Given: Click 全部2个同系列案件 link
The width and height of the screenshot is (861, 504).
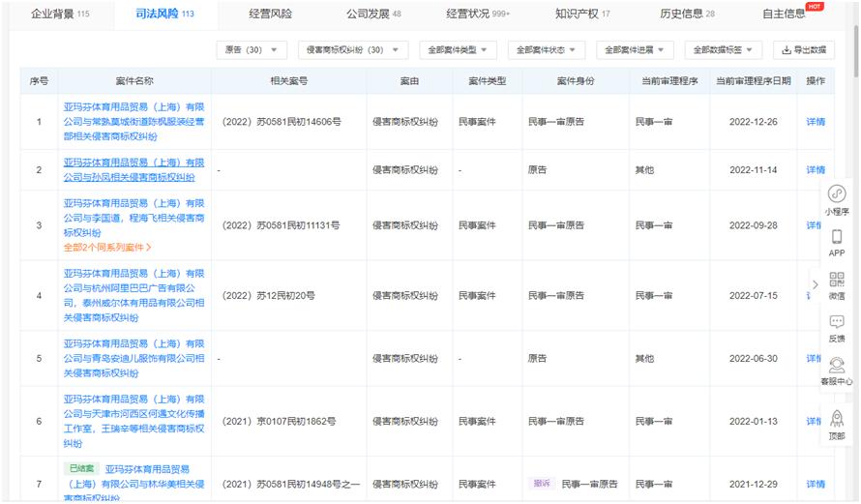Looking at the screenshot, I should (107, 248).
